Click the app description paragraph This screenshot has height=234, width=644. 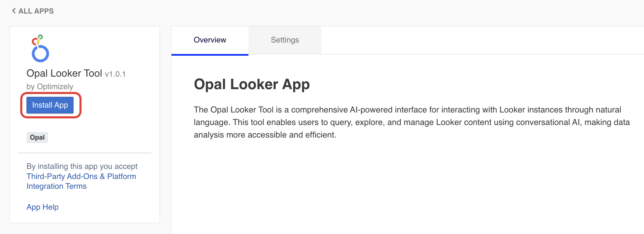411,122
